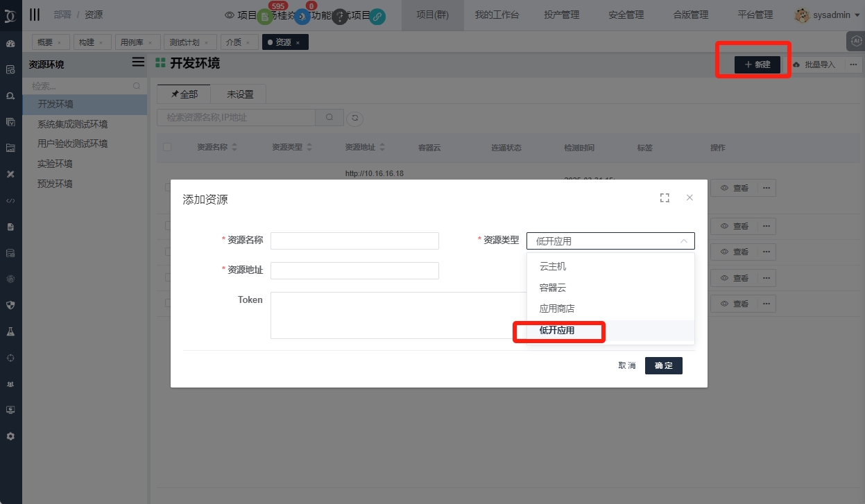Open the sysadmin user dropdown menu
The height and width of the screenshot is (504, 865).
827,15
